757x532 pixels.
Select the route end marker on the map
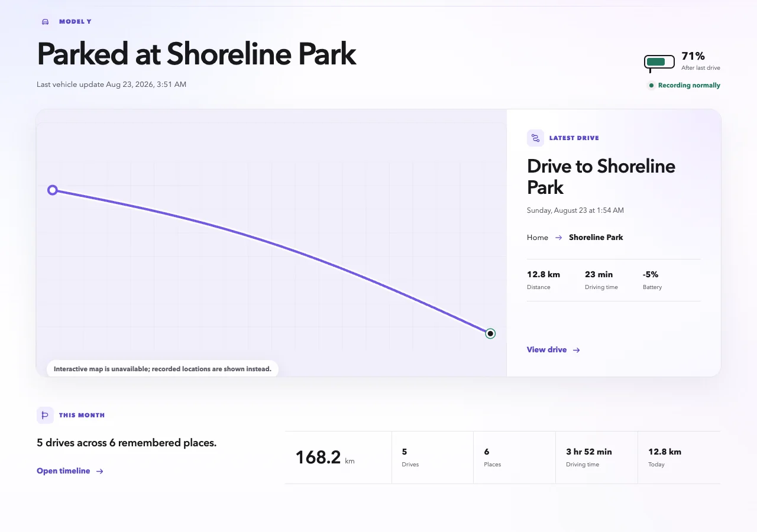coord(490,333)
